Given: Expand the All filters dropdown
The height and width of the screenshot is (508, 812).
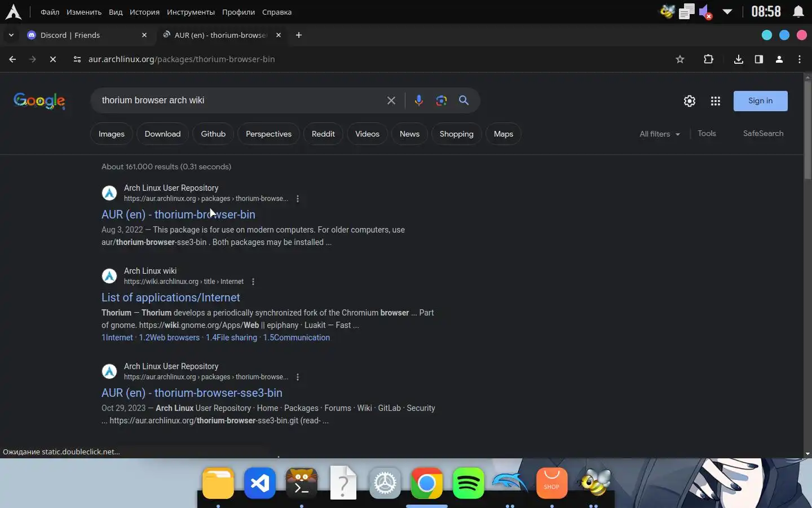Looking at the screenshot, I should tap(660, 134).
